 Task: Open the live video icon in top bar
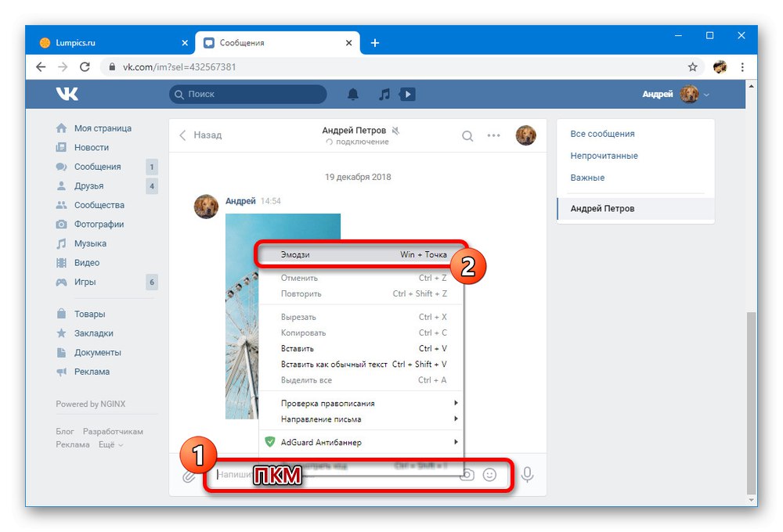406,94
